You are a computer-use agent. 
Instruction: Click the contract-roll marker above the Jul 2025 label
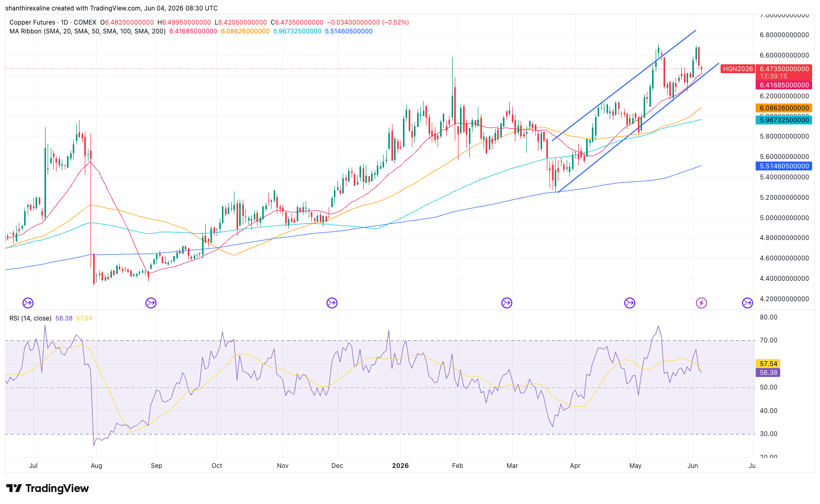point(28,303)
